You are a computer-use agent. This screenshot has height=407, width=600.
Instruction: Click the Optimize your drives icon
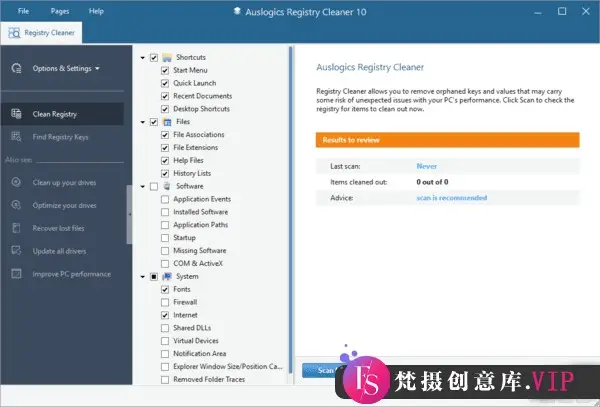click(x=16, y=205)
